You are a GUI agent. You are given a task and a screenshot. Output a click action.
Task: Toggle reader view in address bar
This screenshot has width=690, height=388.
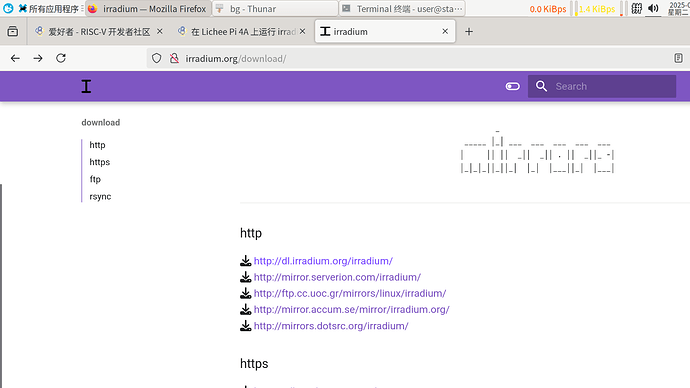coord(678,58)
